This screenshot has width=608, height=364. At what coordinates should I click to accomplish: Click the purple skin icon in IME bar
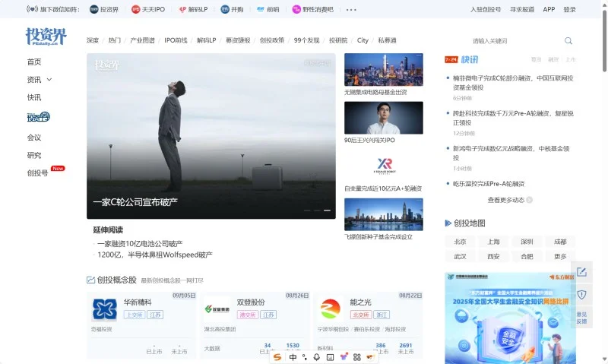click(x=344, y=356)
